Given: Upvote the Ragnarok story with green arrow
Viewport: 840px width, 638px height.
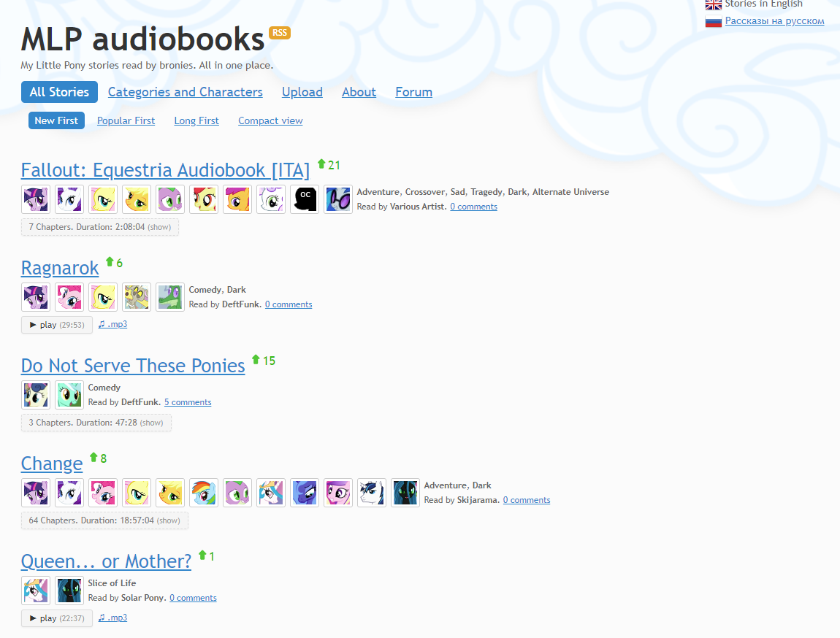Looking at the screenshot, I should point(110,262).
